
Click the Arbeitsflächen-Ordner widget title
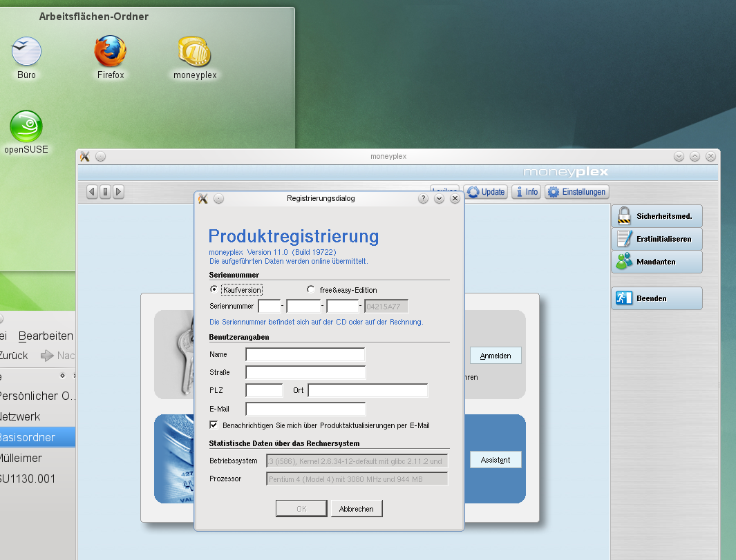coord(94,17)
